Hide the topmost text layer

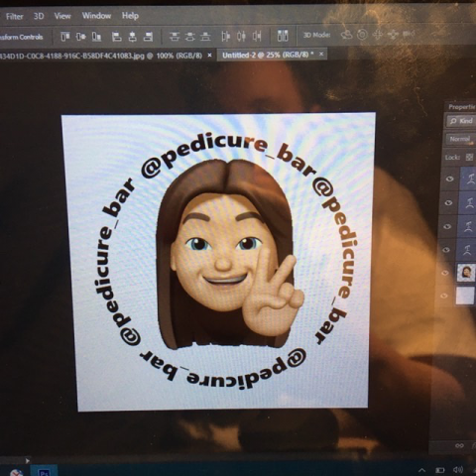tap(449, 178)
